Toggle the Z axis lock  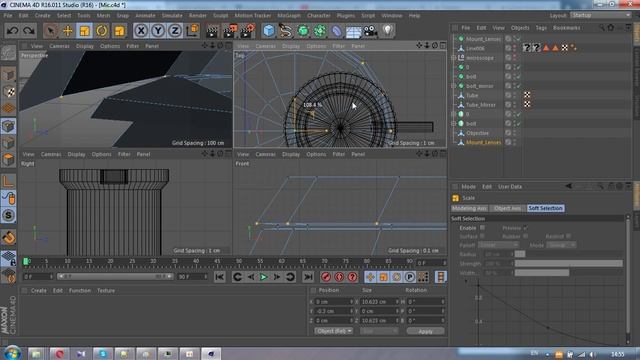pyautogui.click(x=175, y=31)
